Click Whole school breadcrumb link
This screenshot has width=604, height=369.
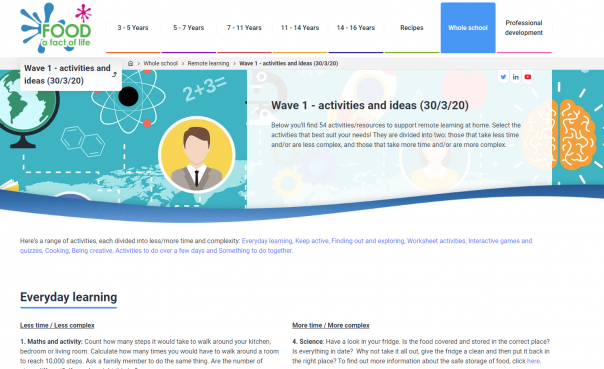[x=161, y=64]
